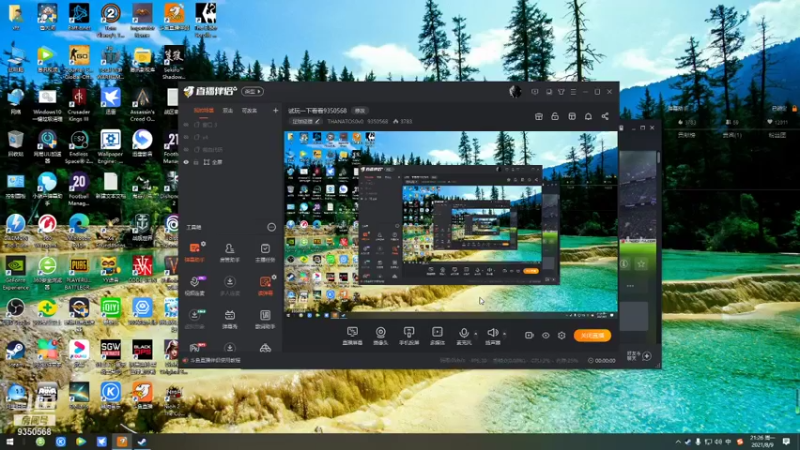
Task: Add a camera source in the bottom bar
Action: pos(381,336)
